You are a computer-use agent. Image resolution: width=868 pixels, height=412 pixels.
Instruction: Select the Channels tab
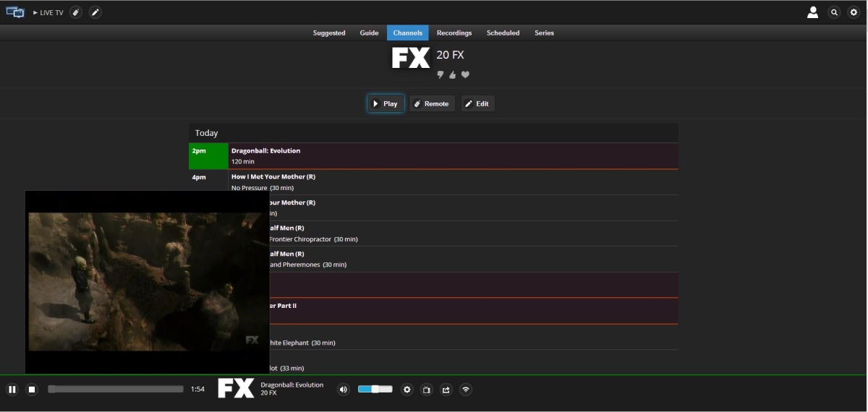[x=408, y=33]
